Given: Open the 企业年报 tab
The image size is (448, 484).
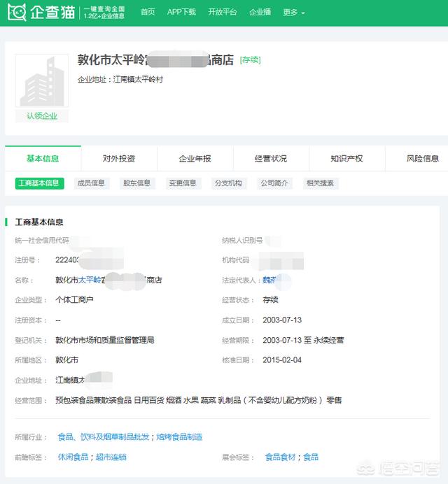Looking at the screenshot, I should pyautogui.click(x=195, y=159).
